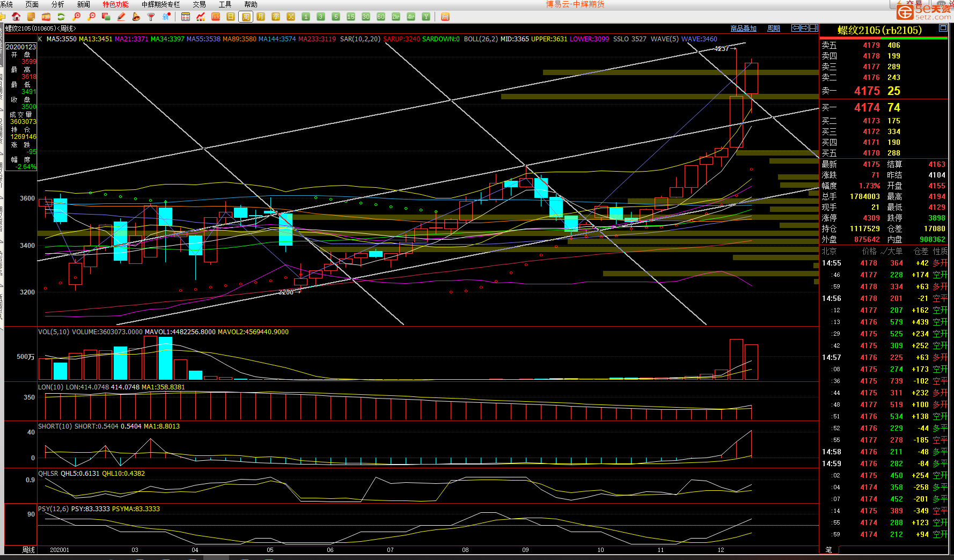Switch to 30-minute chart period
Viewport: 954px width, 560px height.
(x=366, y=17)
